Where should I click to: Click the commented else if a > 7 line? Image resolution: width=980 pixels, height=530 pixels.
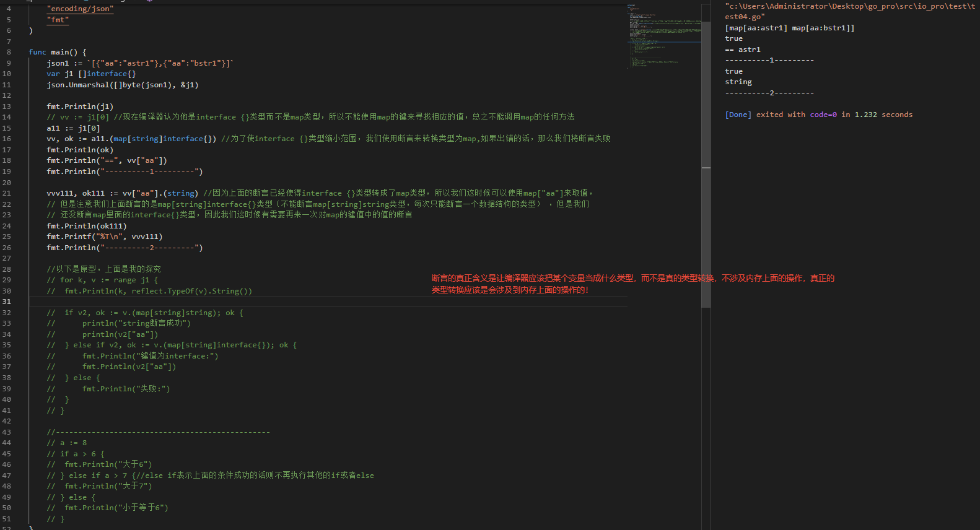click(210, 476)
